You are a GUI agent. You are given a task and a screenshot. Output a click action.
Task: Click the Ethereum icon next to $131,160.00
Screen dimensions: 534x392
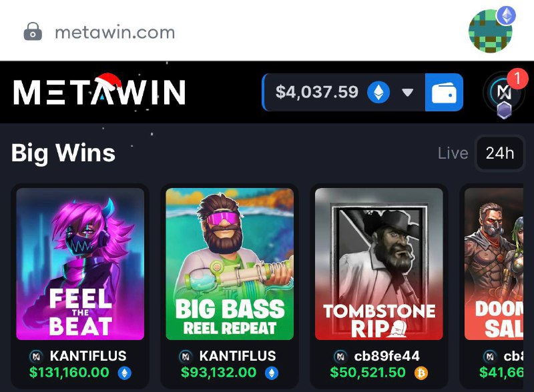[125, 373]
